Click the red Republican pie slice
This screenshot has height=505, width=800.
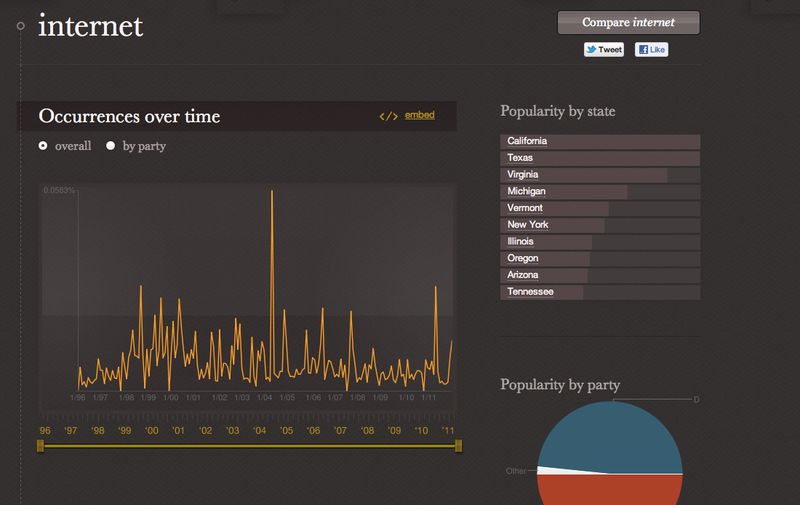click(x=610, y=491)
